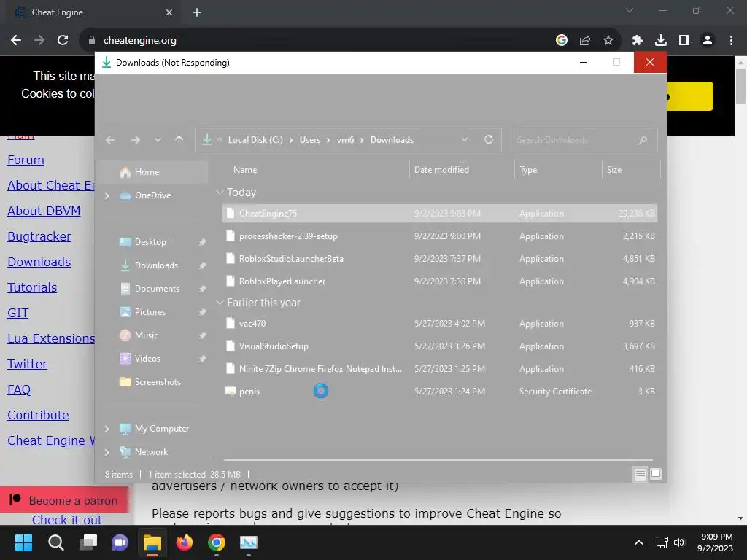This screenshot has height=560, width=747.
Task: Open Windows Start menu
Action: (x=23, y=542)
